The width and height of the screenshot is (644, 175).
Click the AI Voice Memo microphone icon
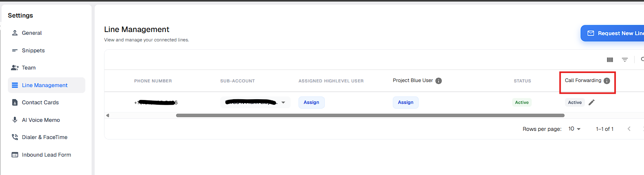15,120
